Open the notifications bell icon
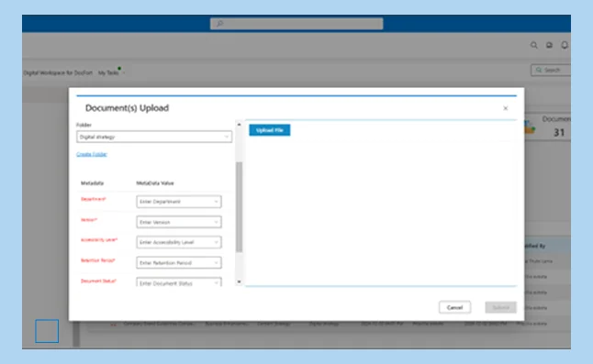 pyautogui.click(x=565, y=45)
